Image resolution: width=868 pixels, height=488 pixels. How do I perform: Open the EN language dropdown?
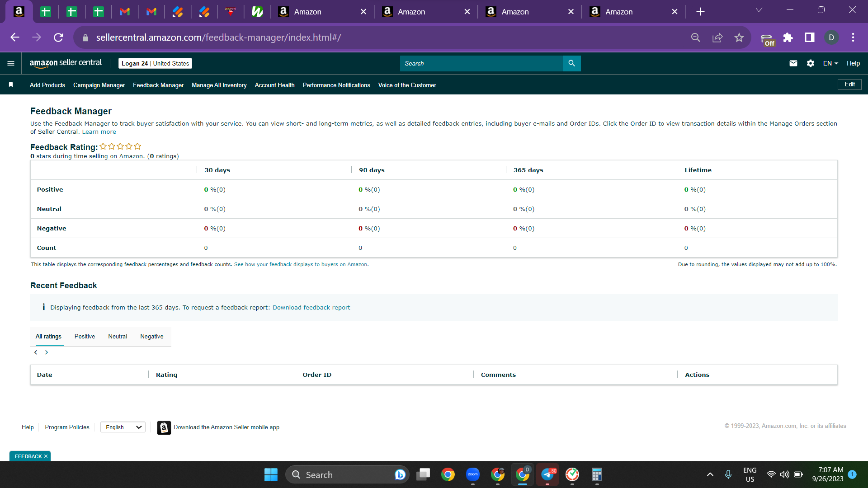tap(830, 63)
